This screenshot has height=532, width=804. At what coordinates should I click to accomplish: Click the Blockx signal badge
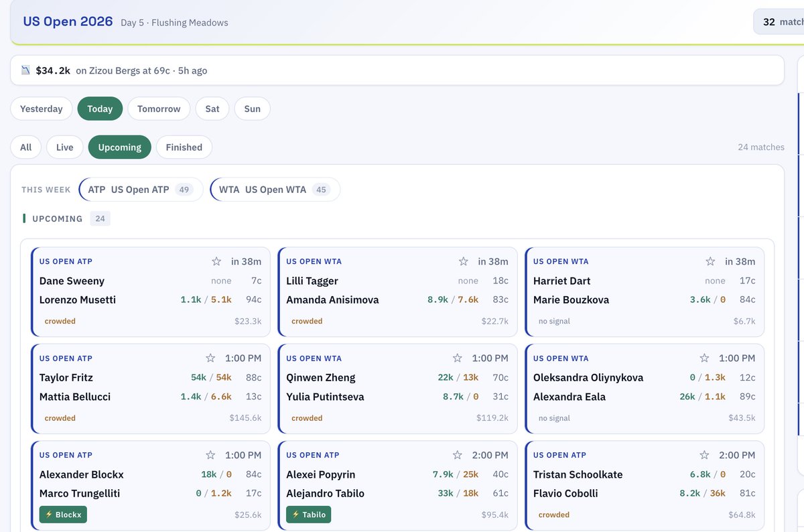[63, 515]
